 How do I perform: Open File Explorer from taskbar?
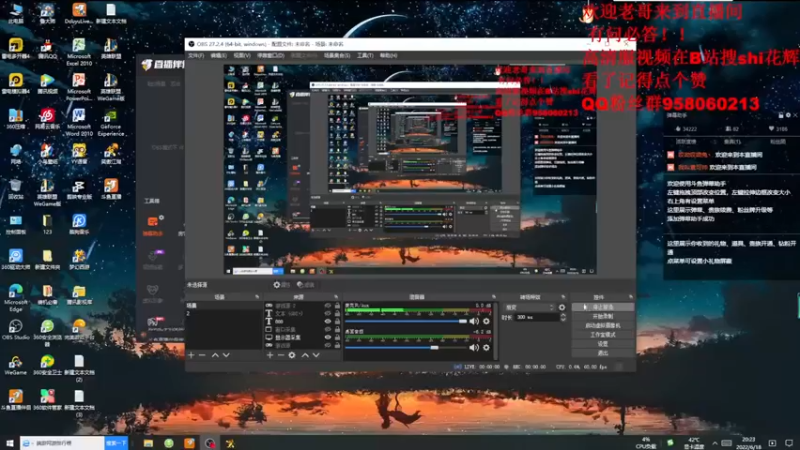[x=148, y=443]
